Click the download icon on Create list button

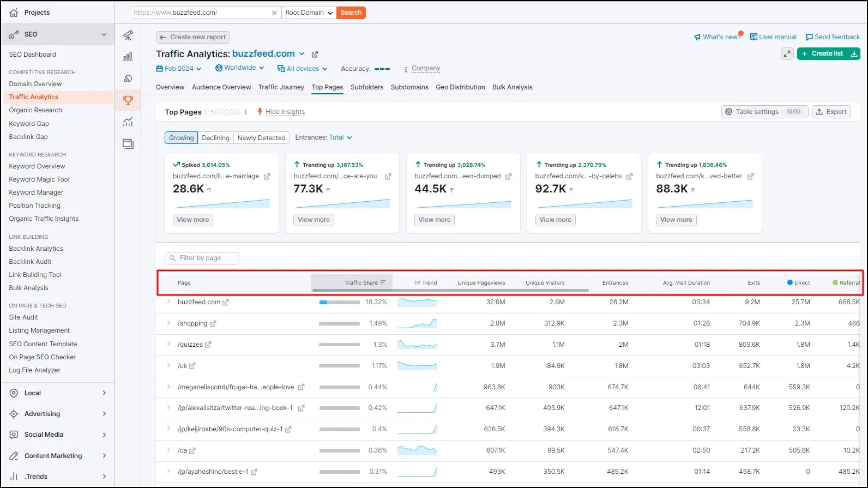[x=854, y=53]
